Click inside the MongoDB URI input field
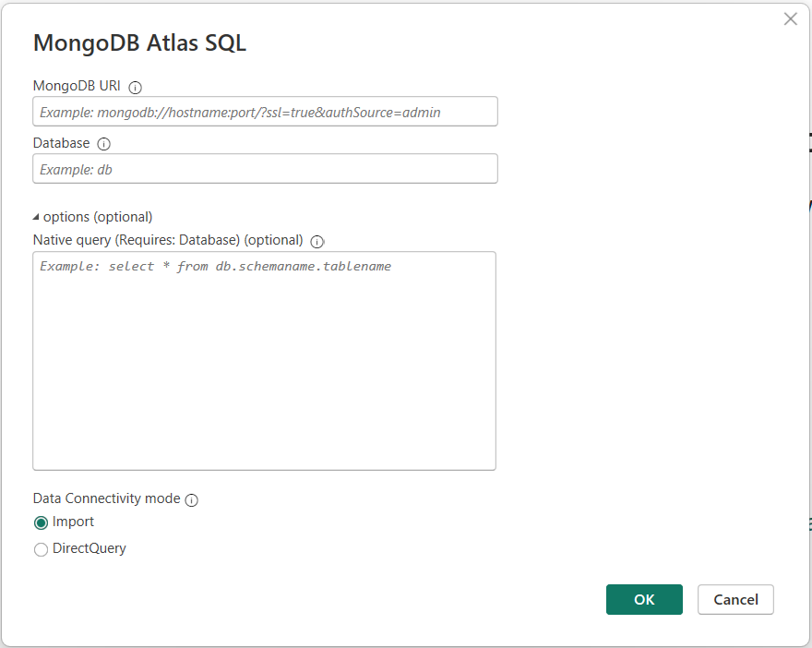This screenshot has height=648, width=812. (x=265, y=111)
